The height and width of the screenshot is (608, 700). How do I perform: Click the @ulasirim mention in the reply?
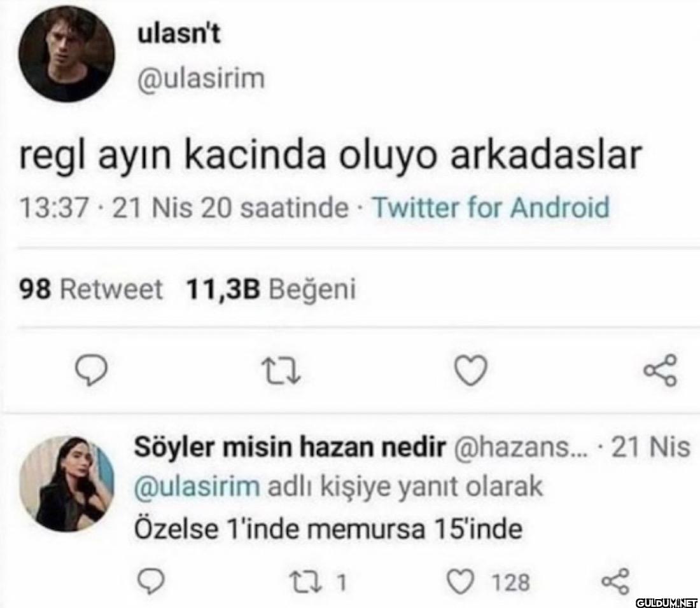pos(197,487)
